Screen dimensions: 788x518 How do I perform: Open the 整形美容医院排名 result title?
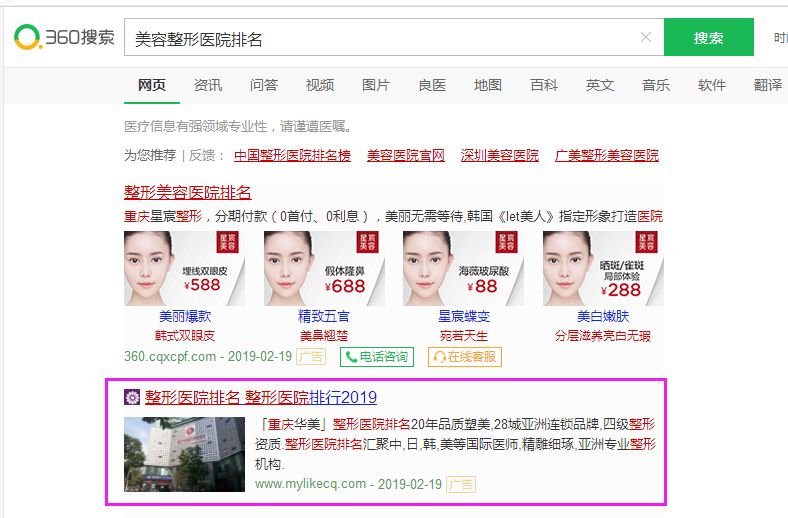pos(188,192)
